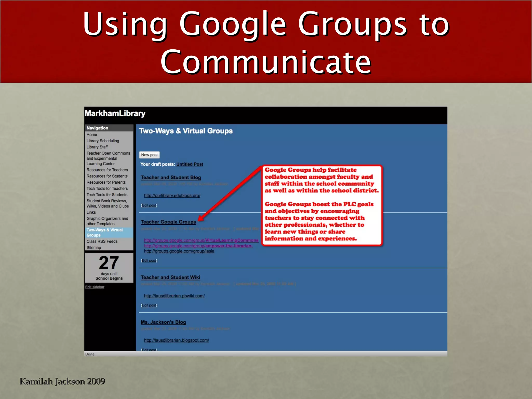Open Library Staff page
The height and width of the screenshot is (399, 532).
point(97,147)
